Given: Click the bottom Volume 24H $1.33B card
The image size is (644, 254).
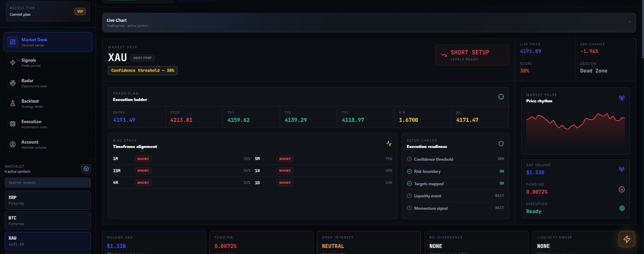Looking at the screenshot, I should pos(154,243).
